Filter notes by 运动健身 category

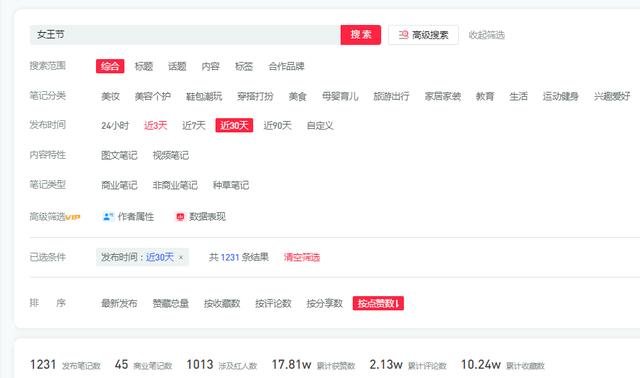click(x=561, y=96)
